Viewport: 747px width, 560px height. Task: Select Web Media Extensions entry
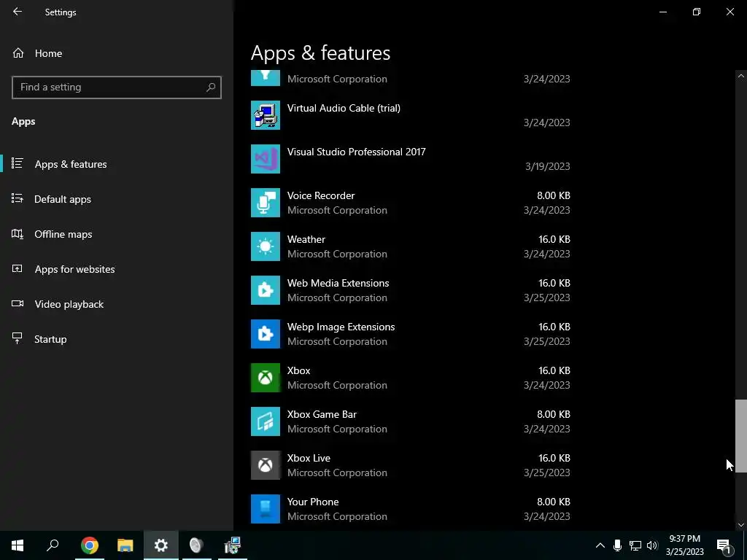pyautogui.click(x=411, y=290)
